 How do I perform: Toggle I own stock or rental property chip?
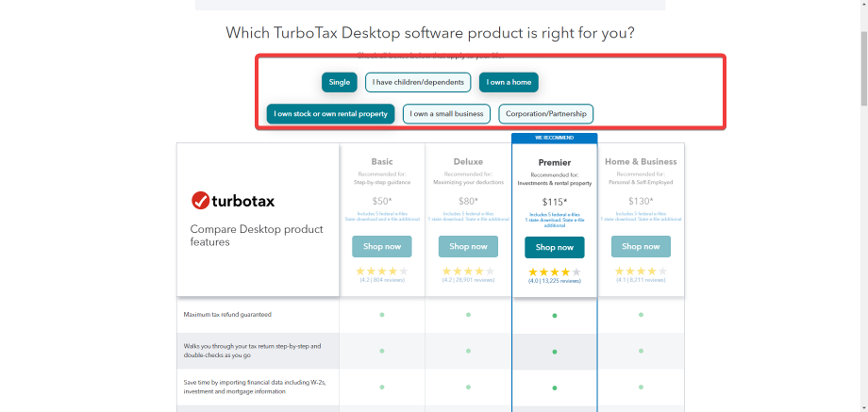(330, 114)
